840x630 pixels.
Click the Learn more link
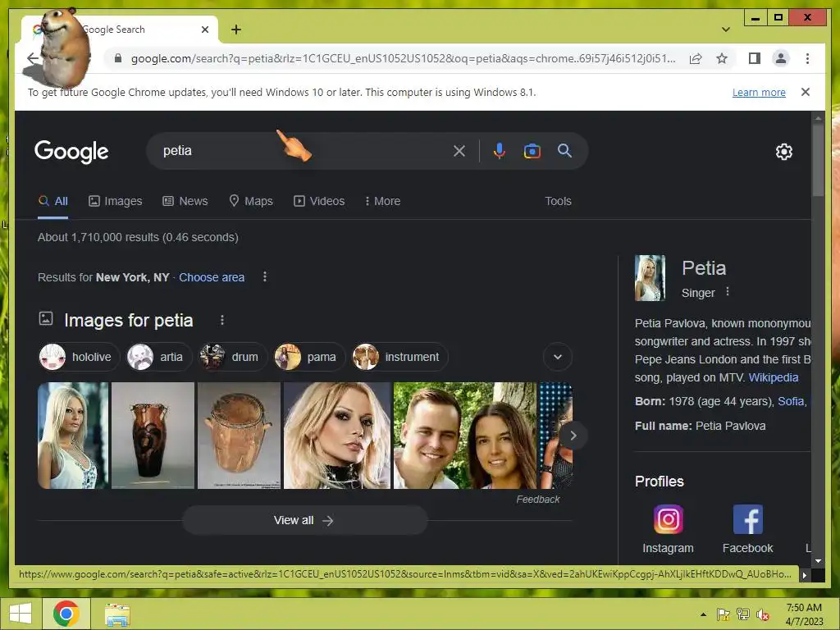pos(759,92)
